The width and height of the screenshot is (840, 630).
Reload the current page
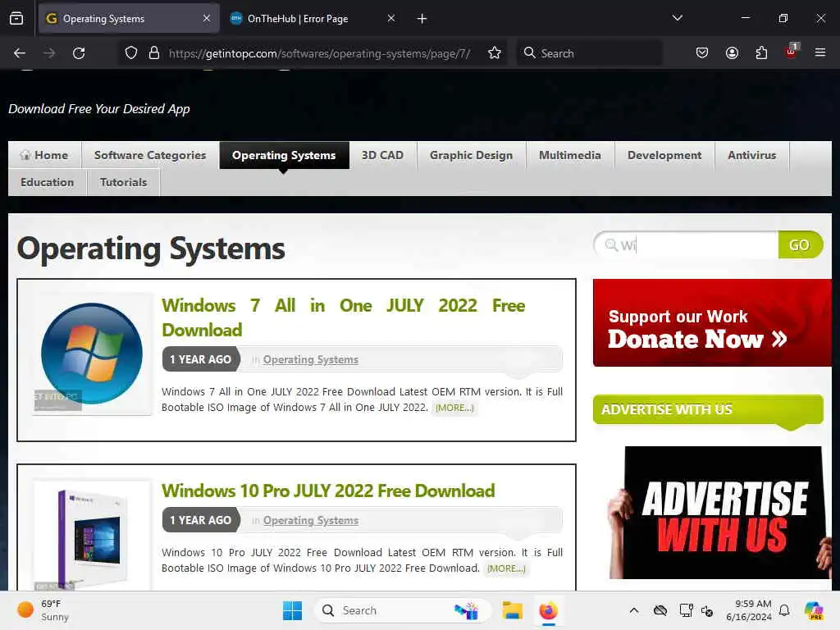[79, 53]
